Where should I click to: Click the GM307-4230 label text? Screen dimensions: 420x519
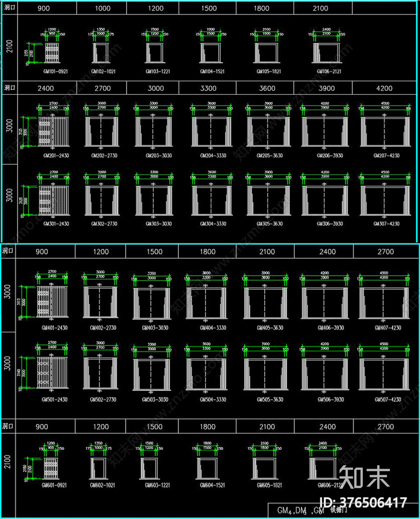tap(386, 224)
